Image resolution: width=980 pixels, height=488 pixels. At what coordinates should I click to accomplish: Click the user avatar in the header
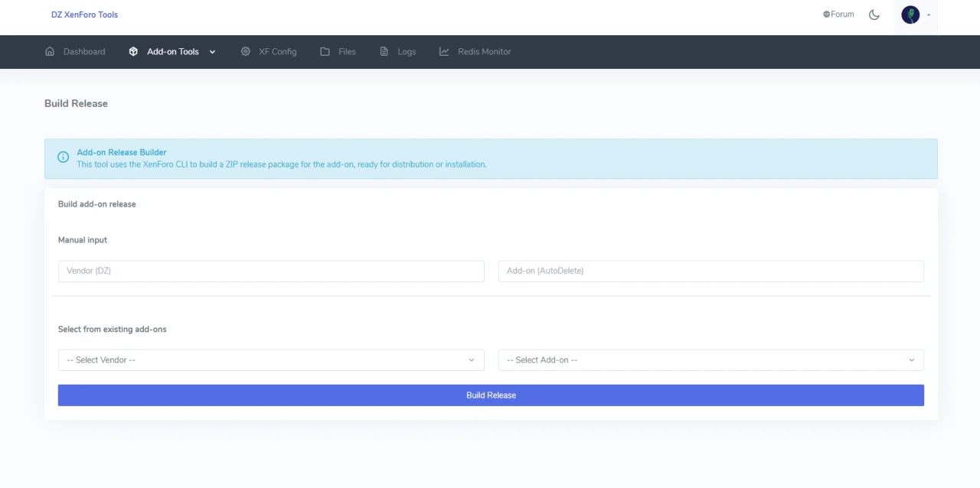(910, 15)
